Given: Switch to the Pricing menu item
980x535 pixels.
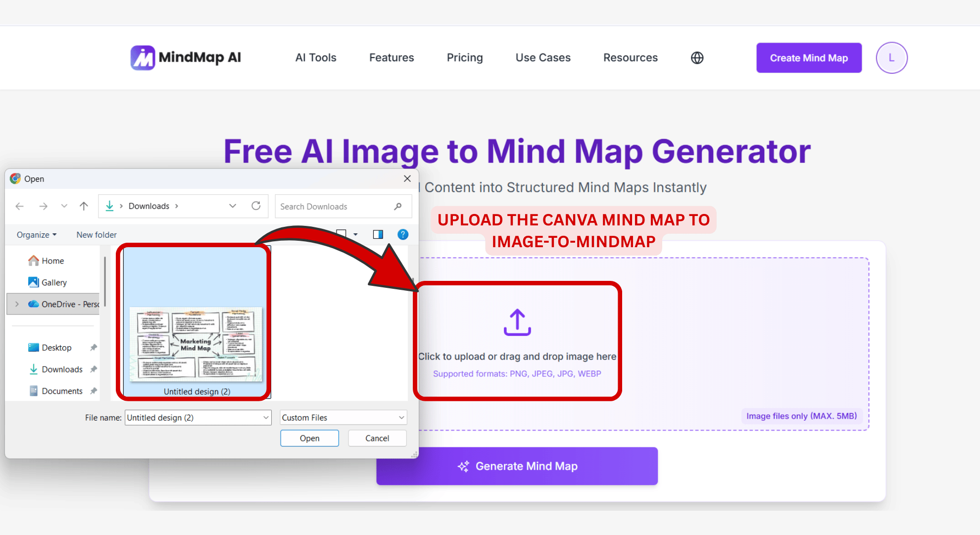Looking at the screenshot, I should click(464, 57).
